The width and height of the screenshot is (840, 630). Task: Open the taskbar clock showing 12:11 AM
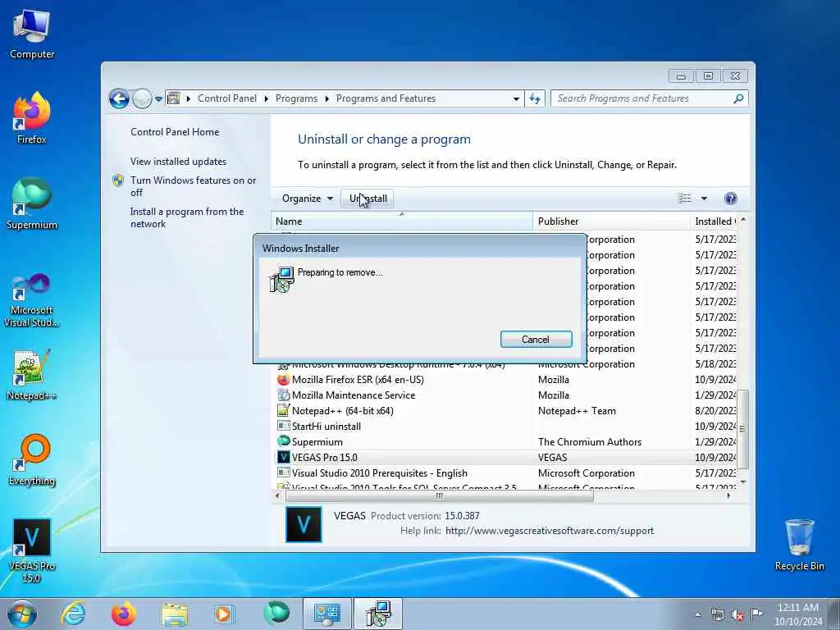tap(798, 614)
